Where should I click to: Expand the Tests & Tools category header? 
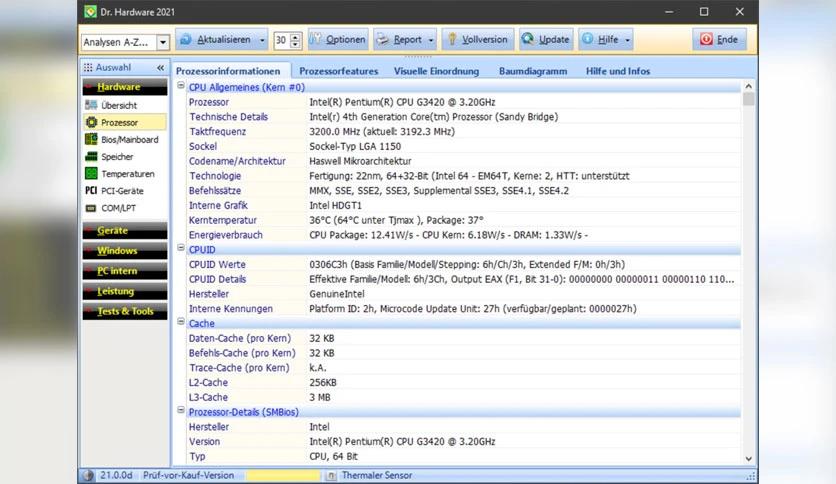125,311
